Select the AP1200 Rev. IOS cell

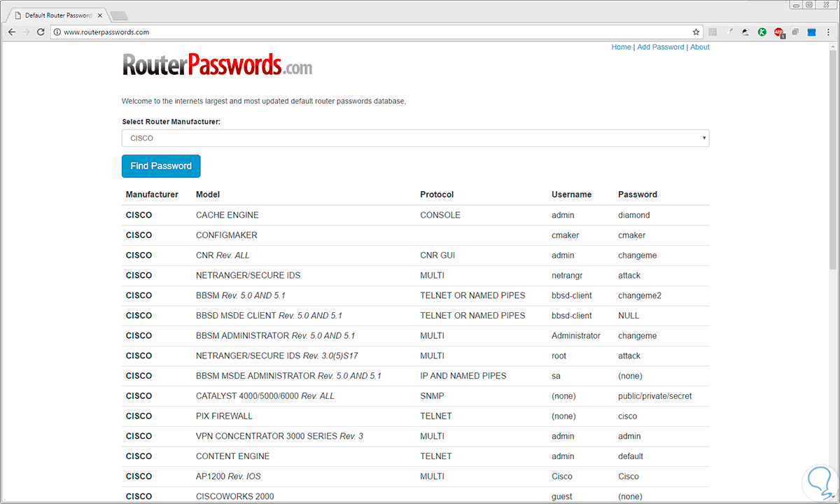click(228, 476)
